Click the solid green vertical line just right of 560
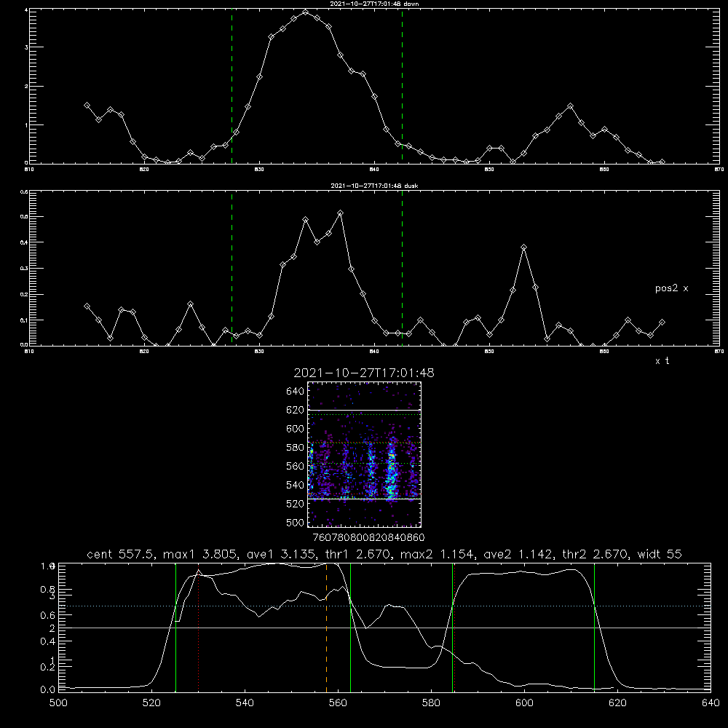Viewport: 728px width, 728px height. [351, 627]
